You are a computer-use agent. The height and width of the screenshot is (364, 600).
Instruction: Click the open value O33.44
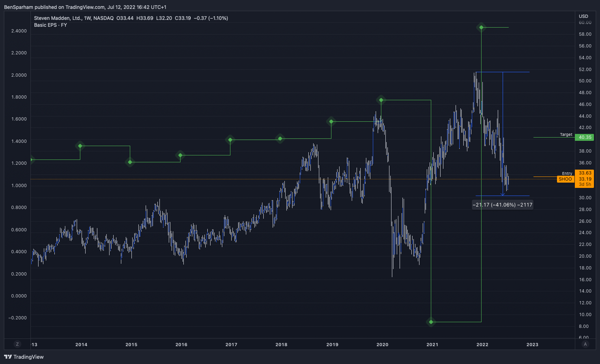(125, 18)
